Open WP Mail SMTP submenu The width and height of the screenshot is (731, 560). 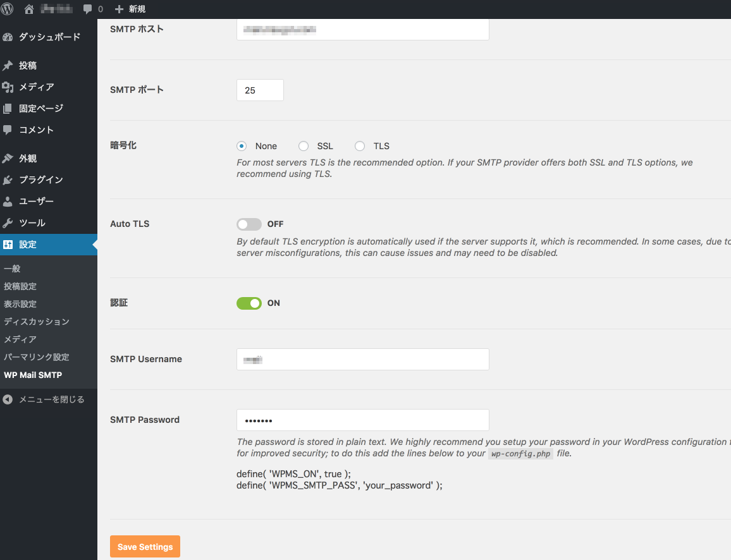tap(33, 375)
